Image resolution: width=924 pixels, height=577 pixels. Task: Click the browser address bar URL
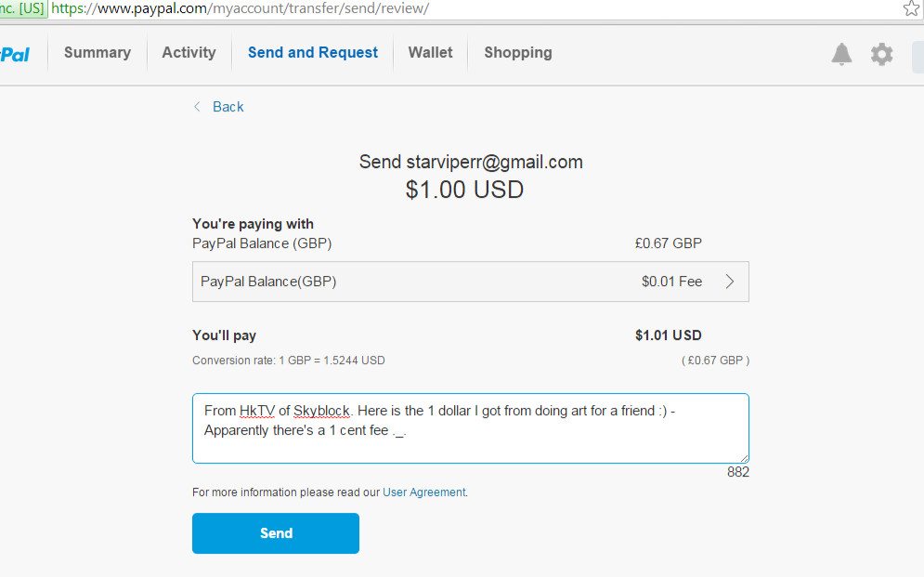click(x=240, y=8)
